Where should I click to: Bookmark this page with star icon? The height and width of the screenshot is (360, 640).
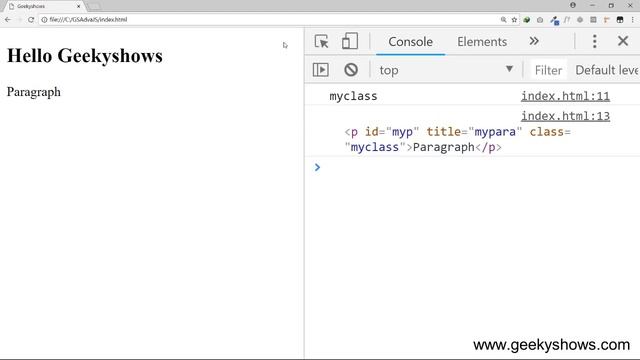click(x=514, y=20)
